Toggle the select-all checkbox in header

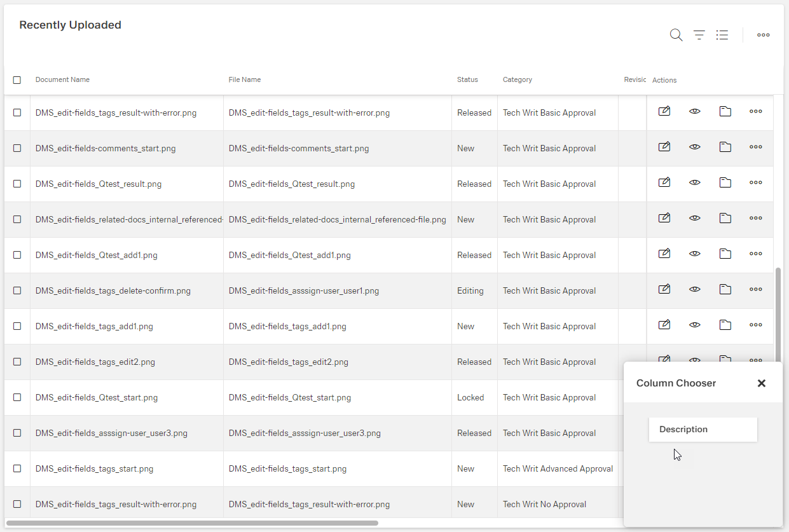pos(17,80)
